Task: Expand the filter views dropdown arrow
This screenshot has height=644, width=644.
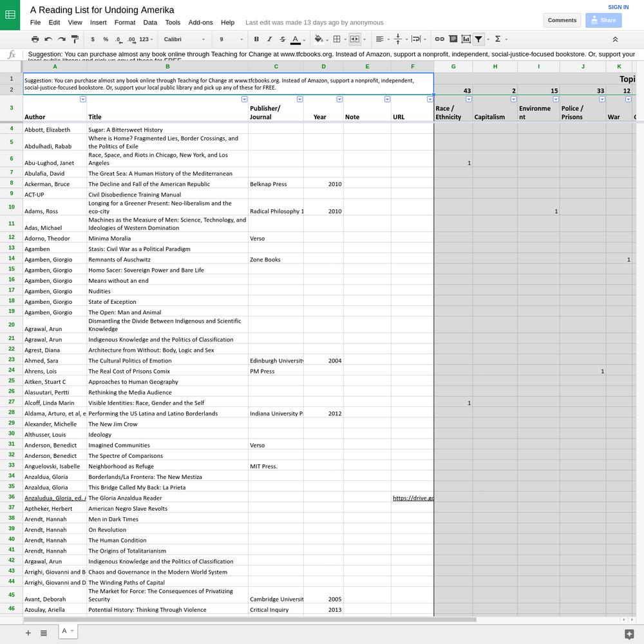Action: [x=488, y=39]
